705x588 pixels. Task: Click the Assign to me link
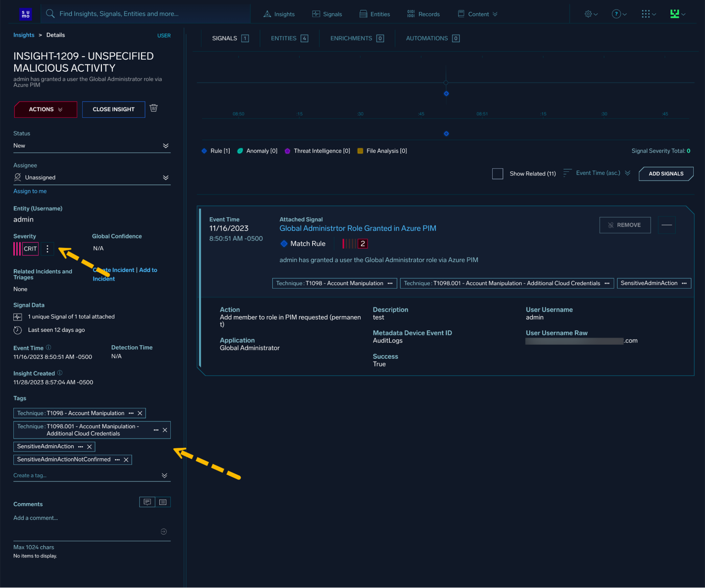coord(30,191)
